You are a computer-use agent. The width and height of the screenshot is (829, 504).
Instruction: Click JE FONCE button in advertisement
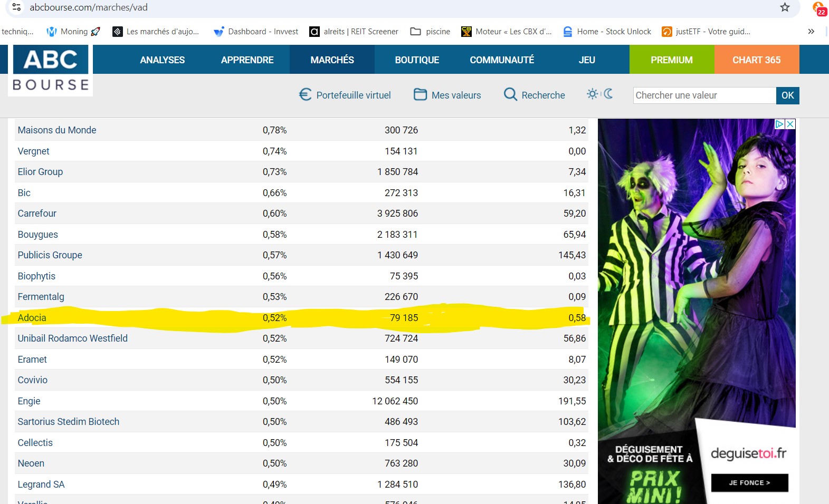pyautogui.click(x=749, y=482)
